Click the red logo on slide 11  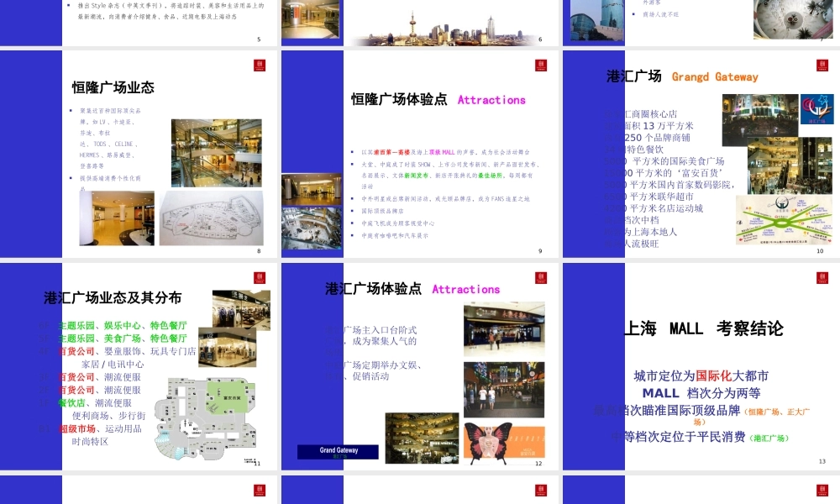pyautogui.click(x=260, y=277)
